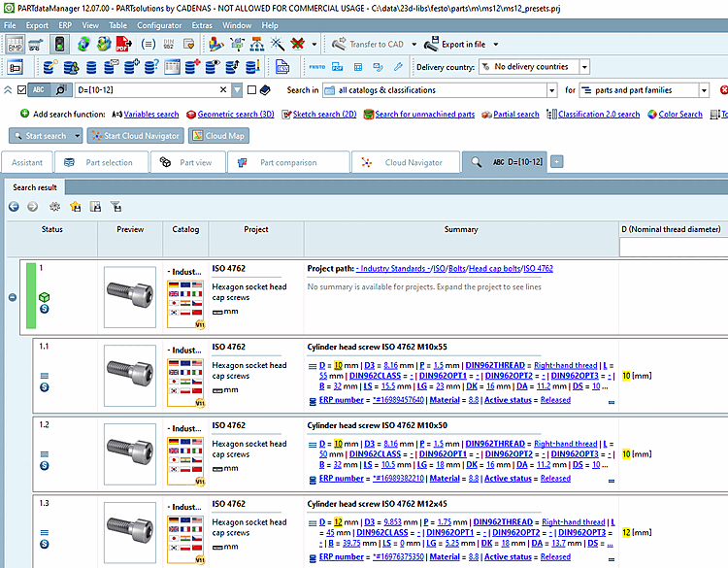This screenshot has width=728, height=568.
Task: Open search result settings gear icon
Action: click(54, 206)
